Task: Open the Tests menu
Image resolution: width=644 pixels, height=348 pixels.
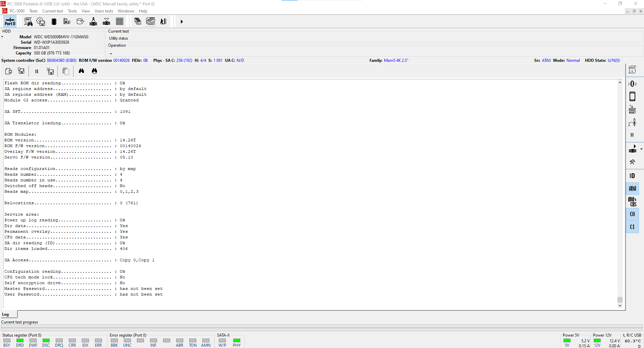Action: click(x=34, y=11)
